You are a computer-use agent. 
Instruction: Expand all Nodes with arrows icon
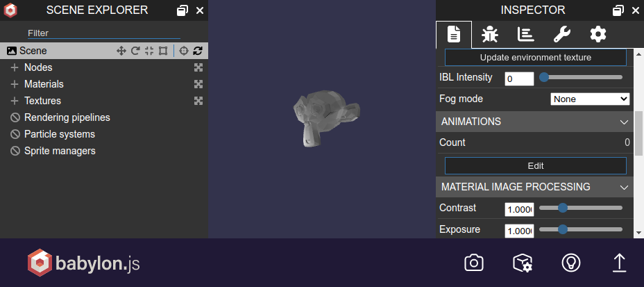tap(198, 67)
